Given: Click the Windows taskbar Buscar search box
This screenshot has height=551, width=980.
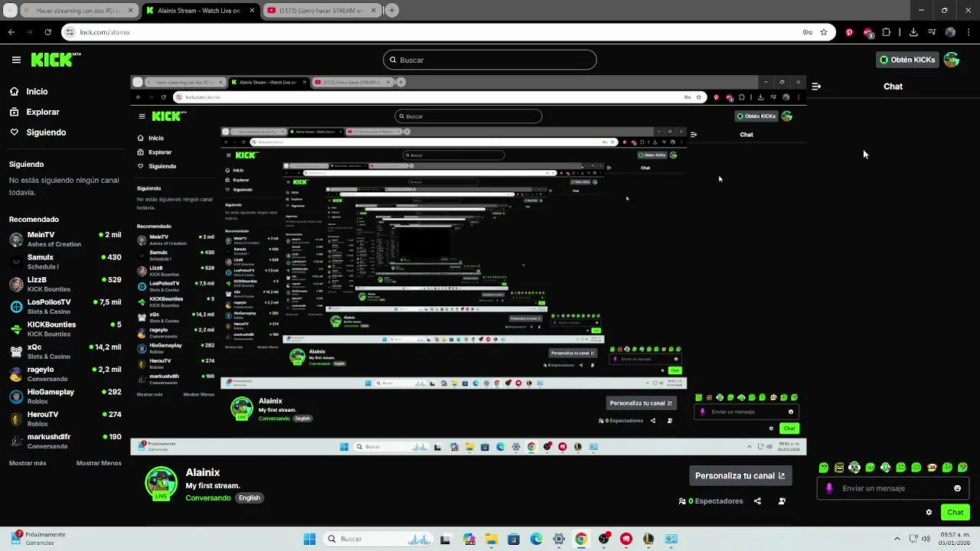Looking at the screenshot, I should [380, 539].
